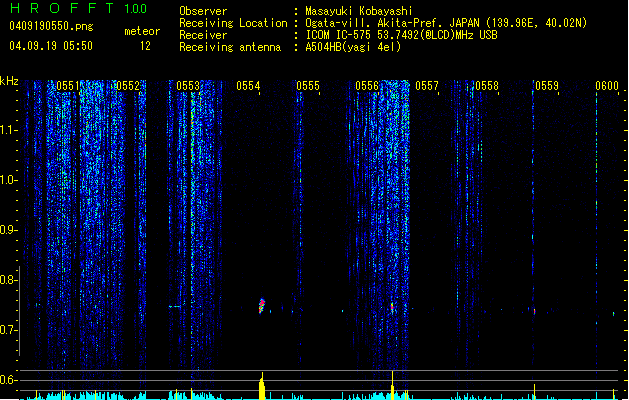The width and height of the screenshot is (629, 400).
Task: Click the 0600 time marker
Action: point(607,85)
